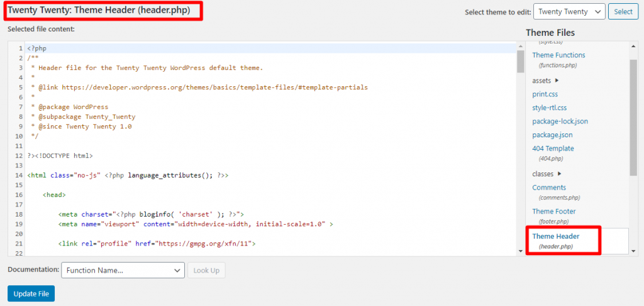
Task: Click line number 12 in gutter
Action: [18, 156]
